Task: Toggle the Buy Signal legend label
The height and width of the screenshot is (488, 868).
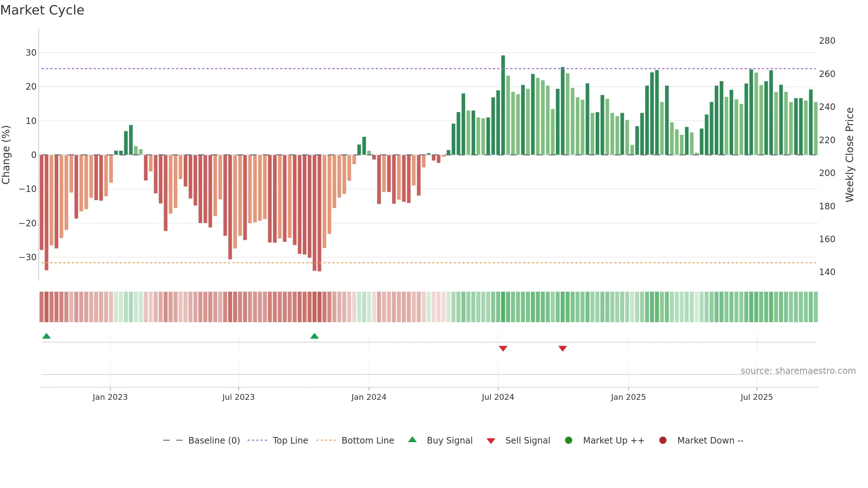Action: (x=450, y=440)
